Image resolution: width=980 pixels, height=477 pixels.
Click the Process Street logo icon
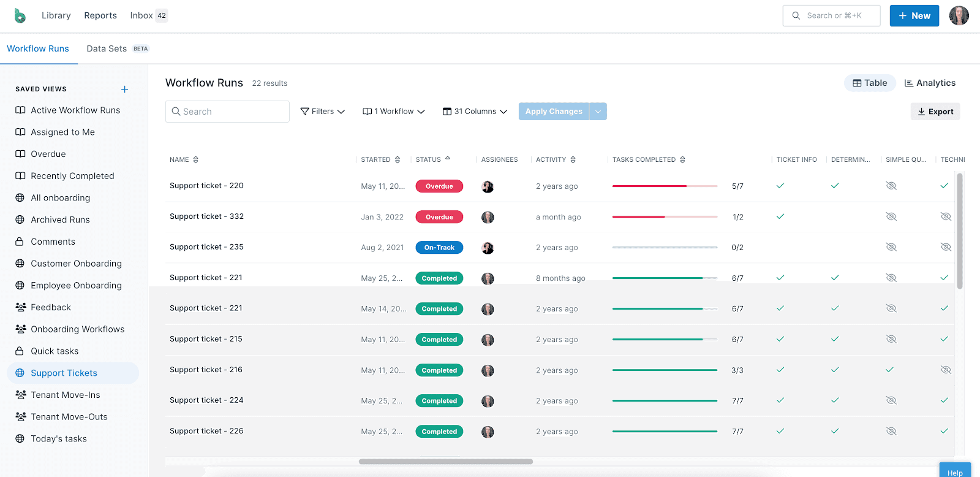click(x=20, y=15)
